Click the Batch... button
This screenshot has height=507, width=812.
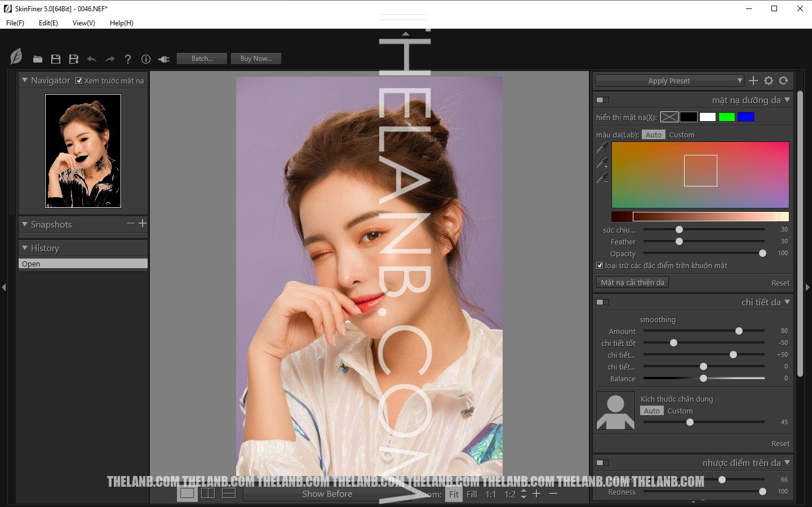pos(202,59)
